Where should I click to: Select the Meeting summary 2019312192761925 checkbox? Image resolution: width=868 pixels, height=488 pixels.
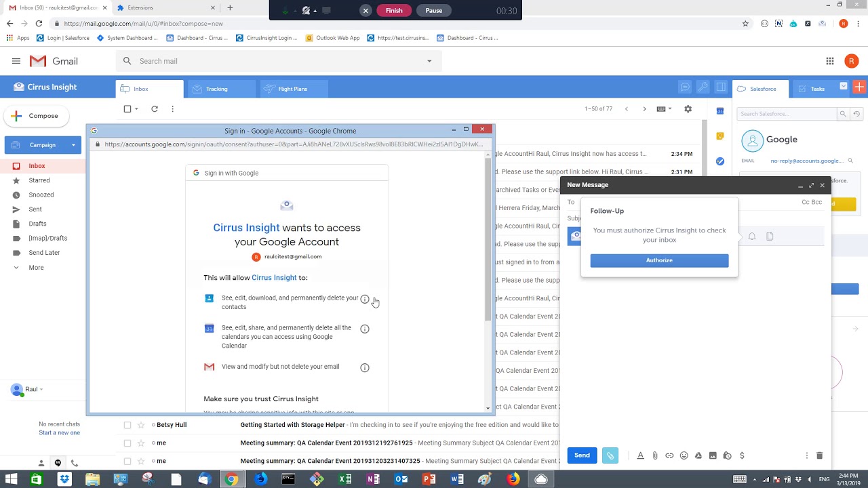tap(127, 443)
